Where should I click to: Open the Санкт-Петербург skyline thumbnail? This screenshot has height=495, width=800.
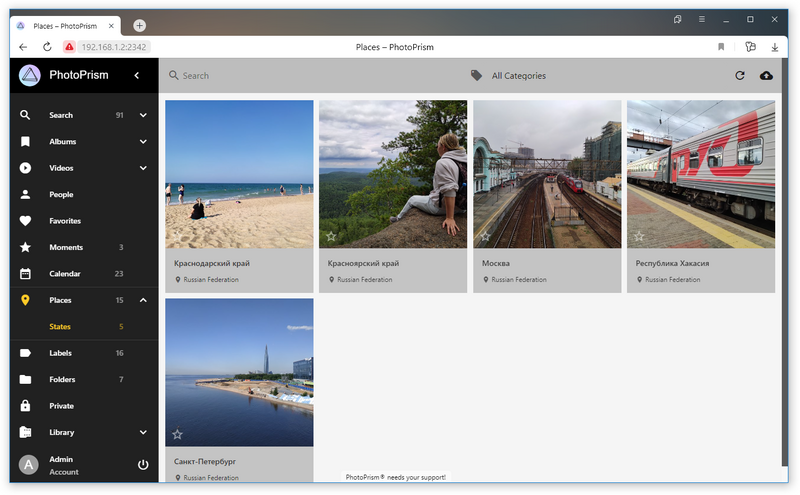pos(239,372)
